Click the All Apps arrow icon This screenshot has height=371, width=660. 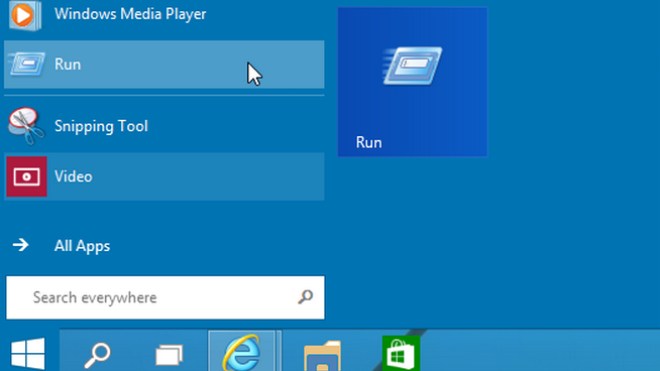point(21,245)
